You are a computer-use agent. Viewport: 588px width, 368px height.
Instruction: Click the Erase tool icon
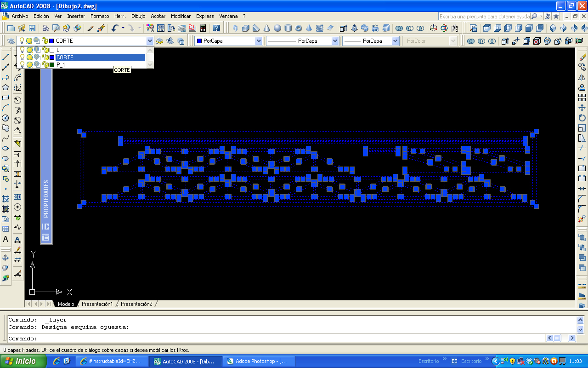(582, 57)
